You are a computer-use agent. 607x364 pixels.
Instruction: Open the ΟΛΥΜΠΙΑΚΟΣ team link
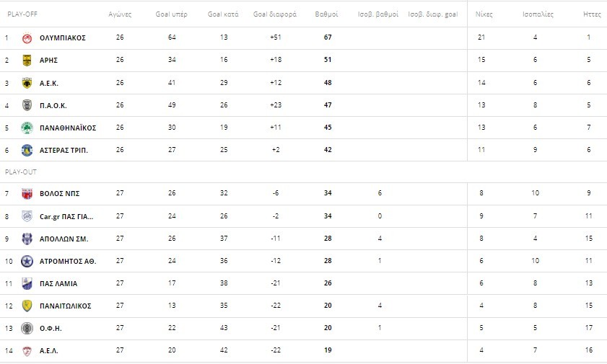click(x=63, y=37)
